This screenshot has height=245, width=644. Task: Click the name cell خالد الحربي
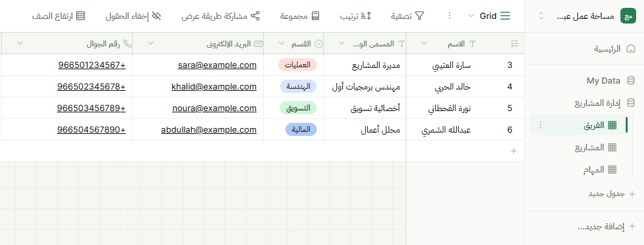(x=453, y=86)
